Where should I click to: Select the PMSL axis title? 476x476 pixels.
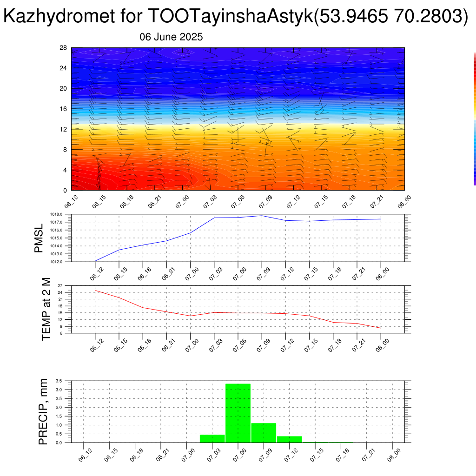39,238
